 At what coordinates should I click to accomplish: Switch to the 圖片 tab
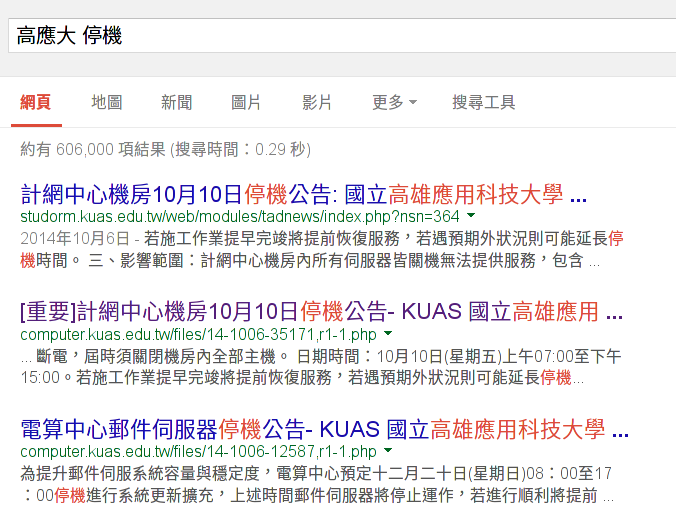pos(246,103)
